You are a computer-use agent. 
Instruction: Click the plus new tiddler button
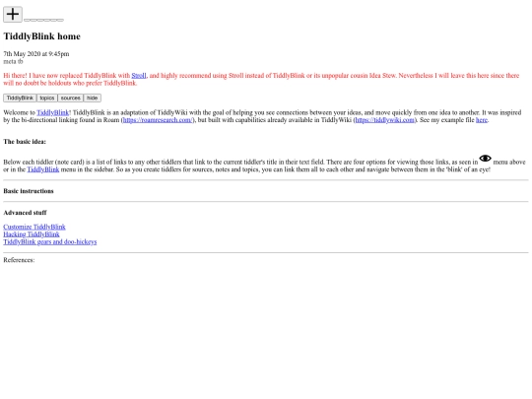[x=13, y=14]
